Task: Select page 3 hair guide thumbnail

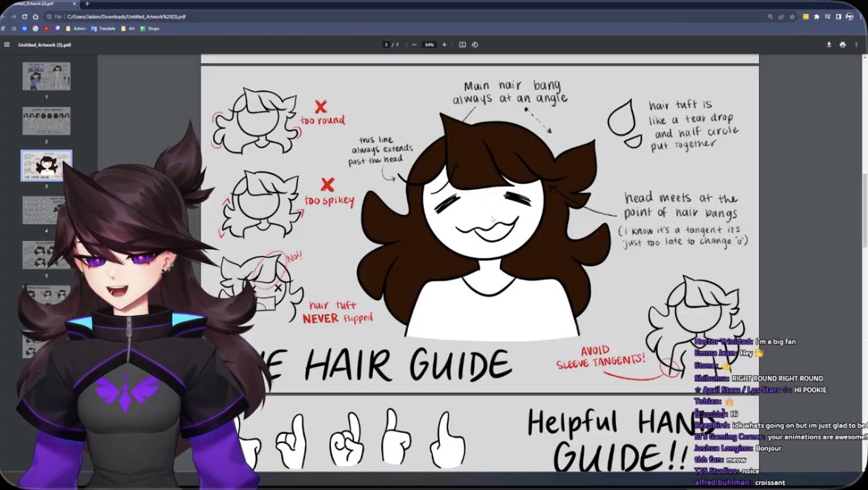Action: [x=46, y=165]
